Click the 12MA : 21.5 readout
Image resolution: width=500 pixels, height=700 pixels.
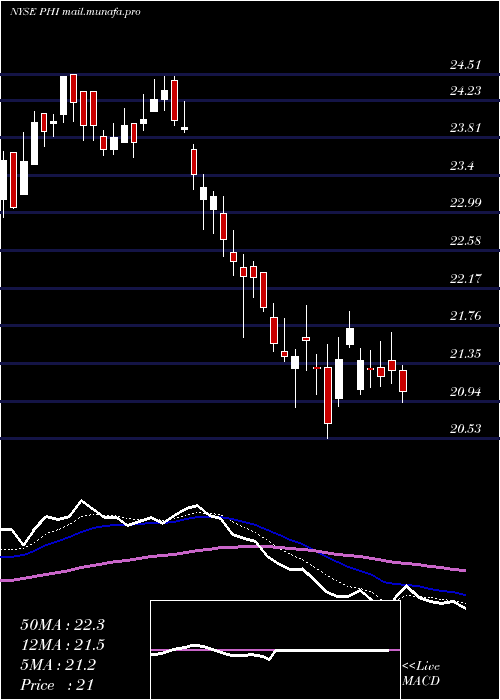pyautogui.click(x=62, y=645)
